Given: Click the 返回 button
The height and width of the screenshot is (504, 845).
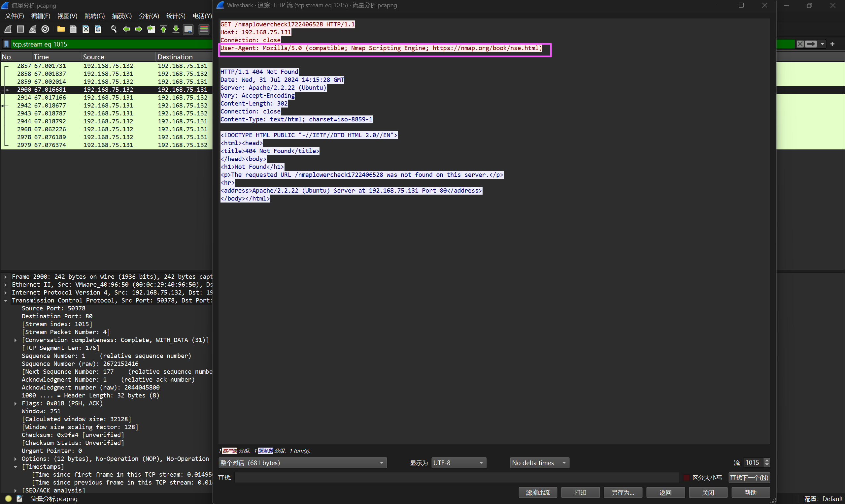Looking at the screenshot, I should pos(665,492).
